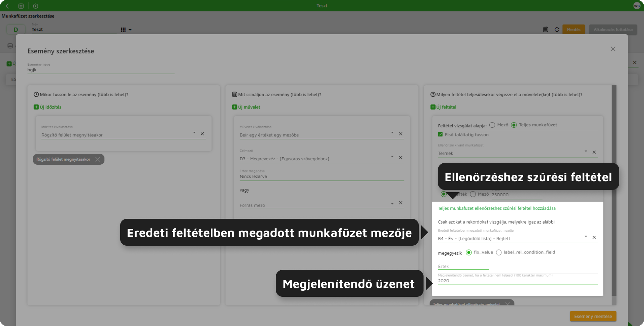Click the Esemény neve field with hgjk

pyautogui.click(x=101, y=70)
